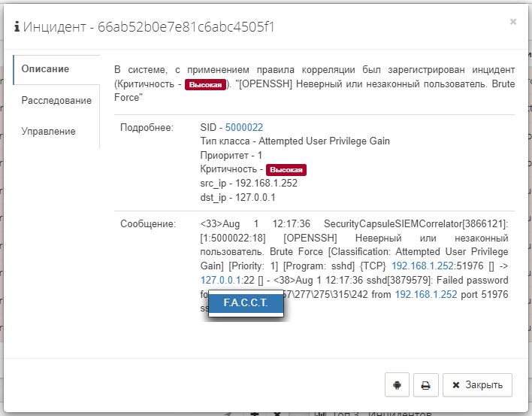
Task: Click the info icon beside the Инцидент title
Action: (17, 27)
